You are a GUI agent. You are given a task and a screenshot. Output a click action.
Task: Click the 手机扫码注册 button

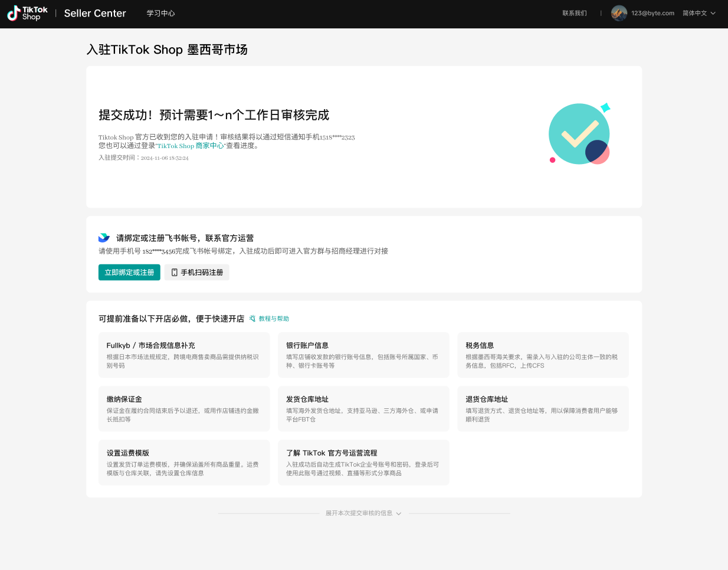196,272
